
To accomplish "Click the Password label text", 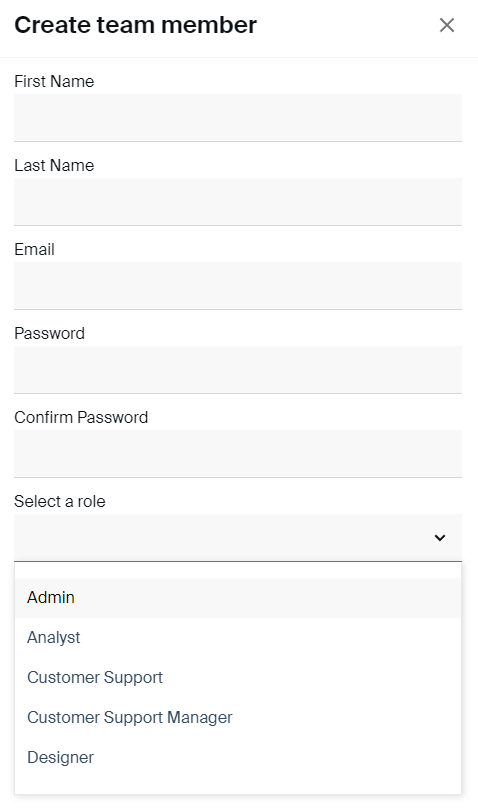I will 50,334.
